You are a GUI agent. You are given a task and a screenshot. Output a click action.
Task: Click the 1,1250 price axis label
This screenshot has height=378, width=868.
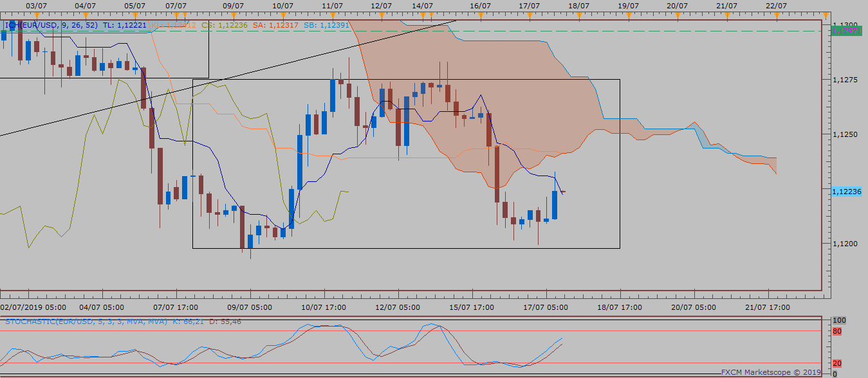pos(844,134)
